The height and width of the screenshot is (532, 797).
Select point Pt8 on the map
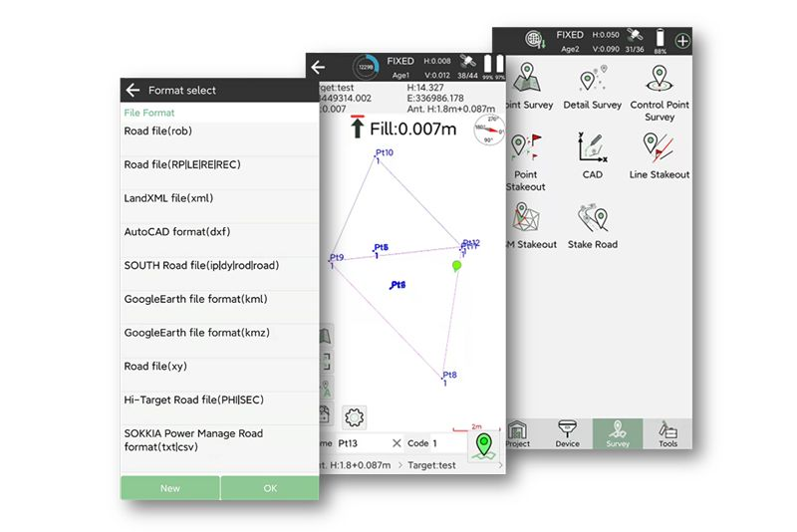(x=448, y=377)
